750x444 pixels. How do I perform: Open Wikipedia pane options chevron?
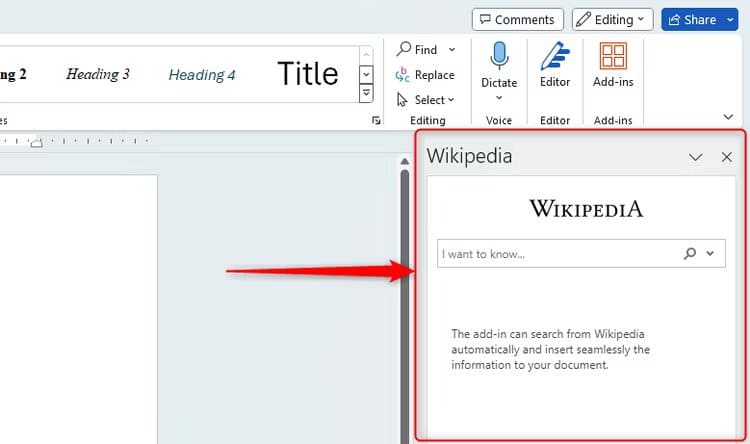coord(695,157)
